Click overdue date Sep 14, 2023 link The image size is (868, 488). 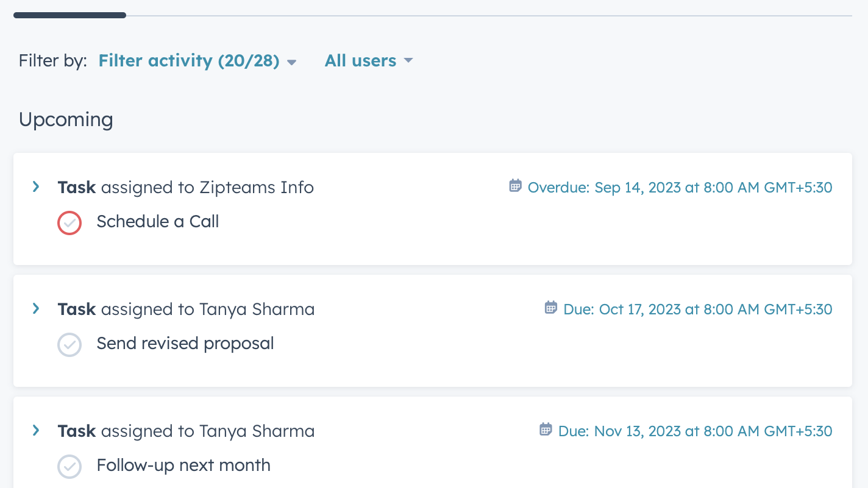pyautogui.click(x=680, y=187)
